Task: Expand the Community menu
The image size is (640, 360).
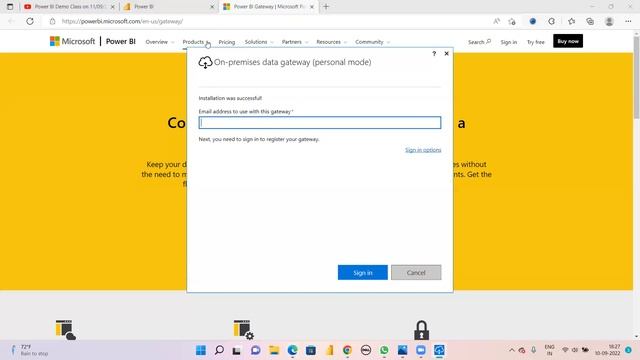Action: point(372,42)
